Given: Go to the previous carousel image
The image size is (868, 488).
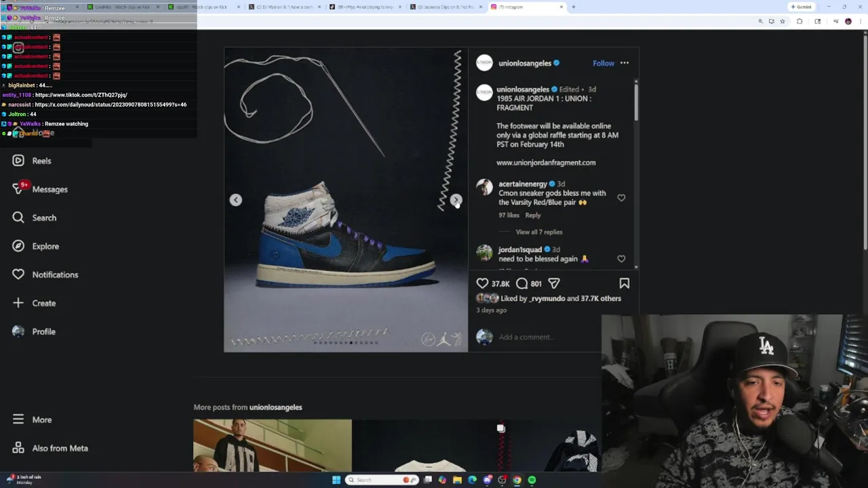Looking at the screenshot, I should tap(235, 200).
